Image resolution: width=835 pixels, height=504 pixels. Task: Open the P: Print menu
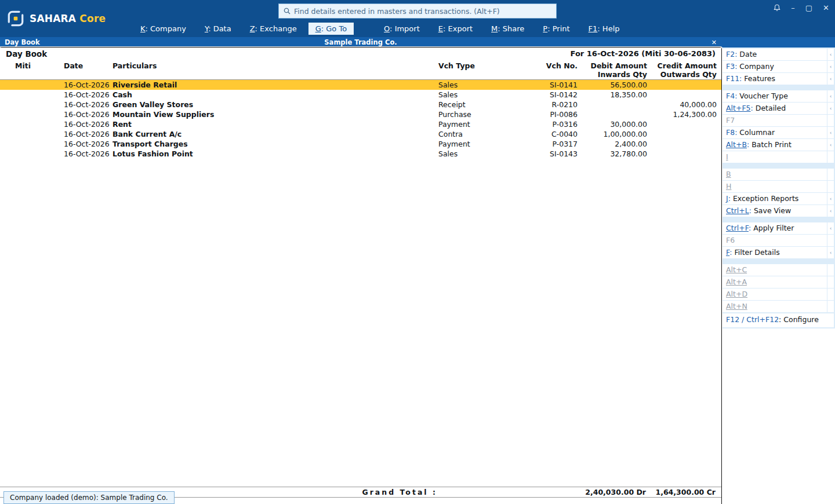click(x=556, y=29)
